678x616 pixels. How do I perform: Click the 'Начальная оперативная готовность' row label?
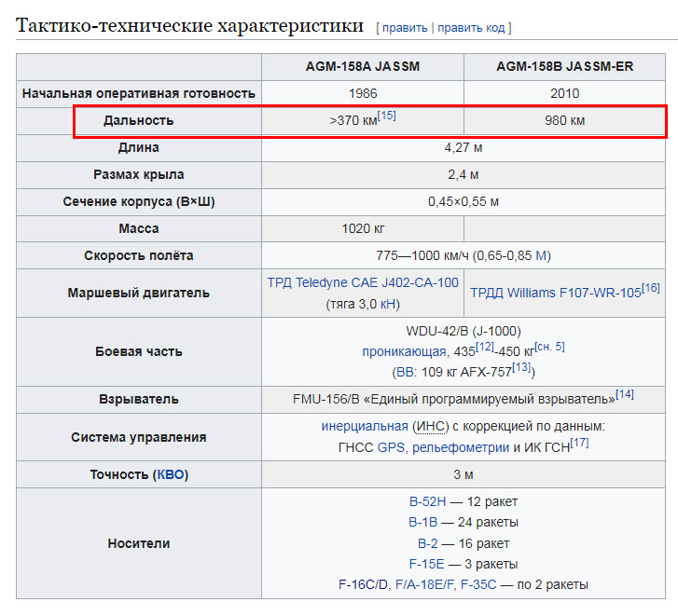pyautogui.click(x=139, y=94)
